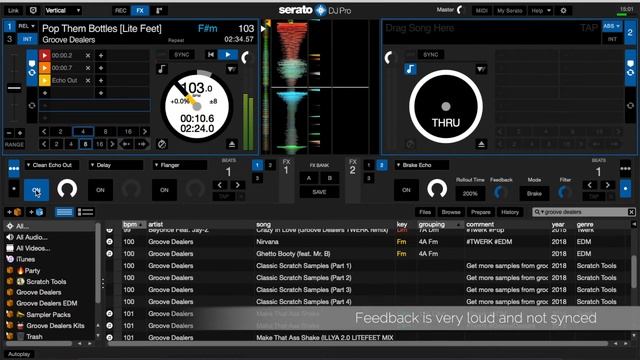Screen dimensions: 640x360
Task: Open the Browse panel tab
Action: (451, 212)
